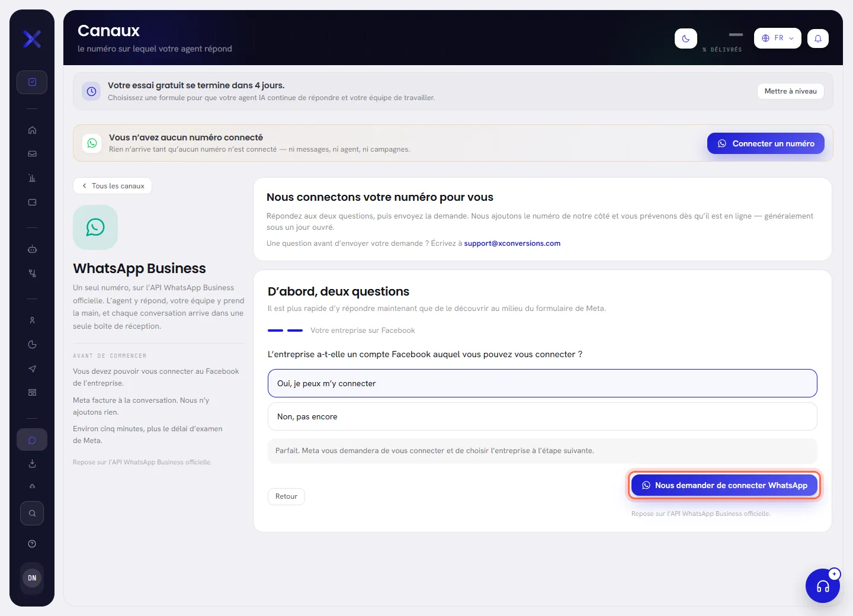Click the "Mettre à niveau" button
The width and height of the screenshot is (853, 616).
pyautogui.click(x=790, y=91)
